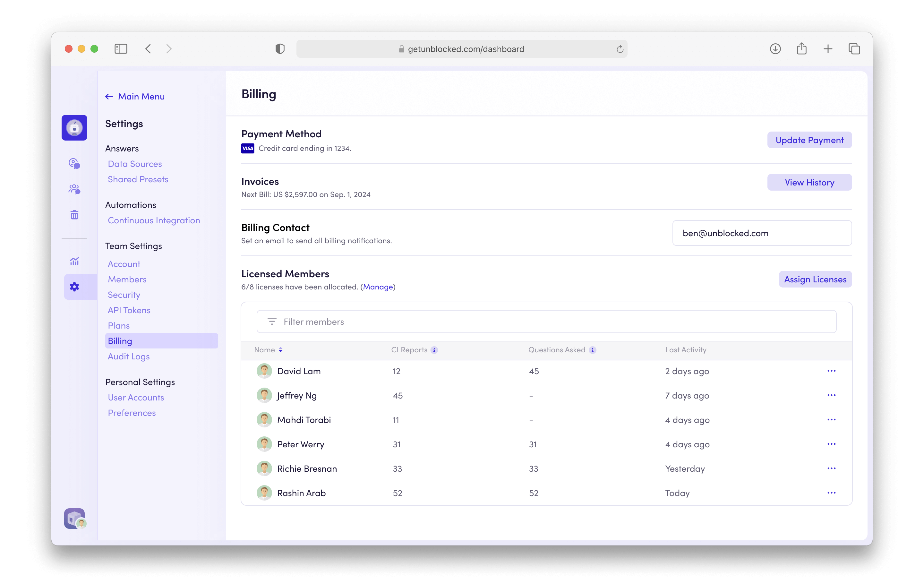Viewport: 924px width, 584px height.
Task: Go to Data Sources settings
Action: pyautogui.click(x=135, y=164)
